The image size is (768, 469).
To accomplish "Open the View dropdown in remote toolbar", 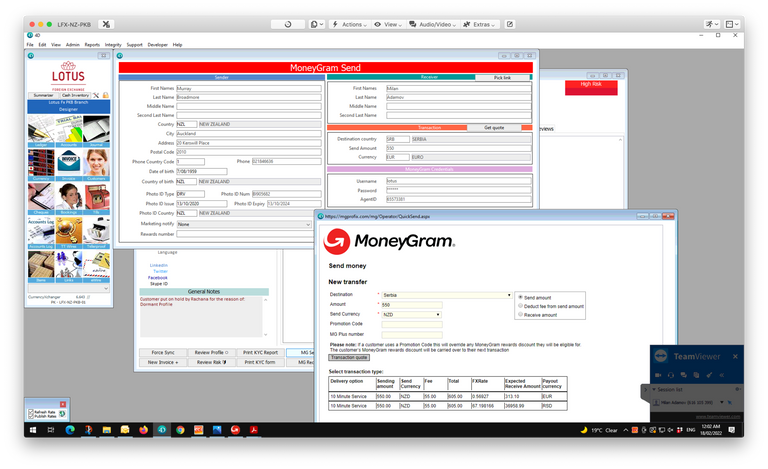I will click(x=388, y=24).
